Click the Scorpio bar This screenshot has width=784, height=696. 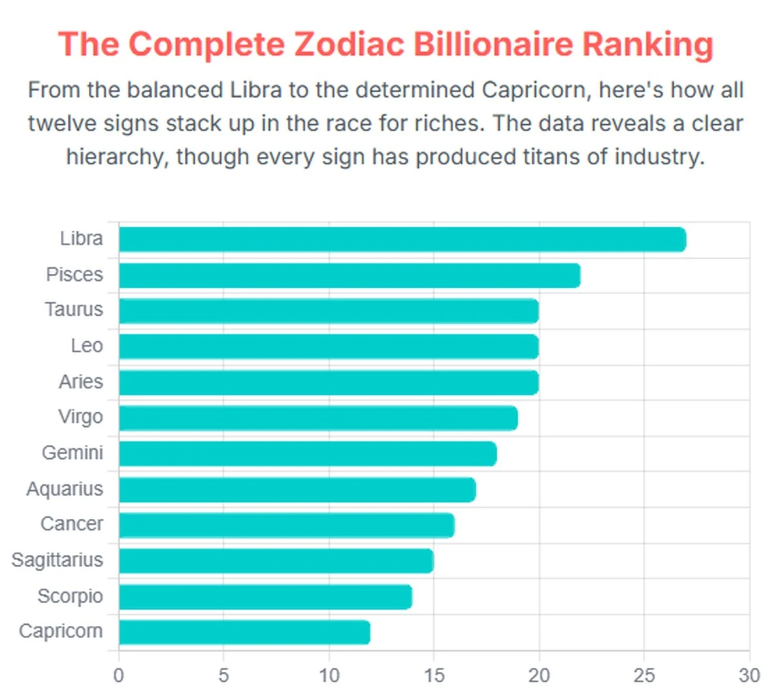click(265, 597)
